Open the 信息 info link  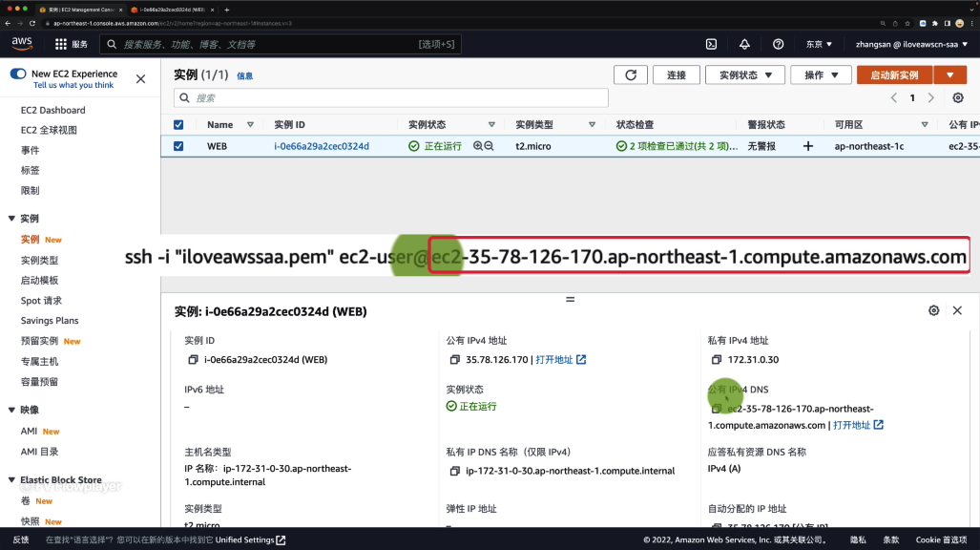click(x=244, y=75)
